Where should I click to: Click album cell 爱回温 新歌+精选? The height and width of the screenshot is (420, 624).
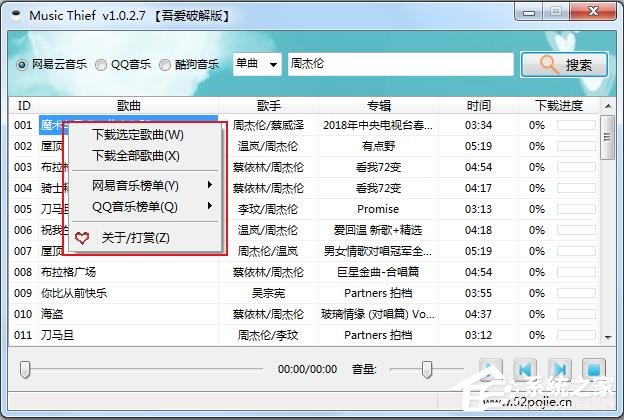[x=378, y=231]
